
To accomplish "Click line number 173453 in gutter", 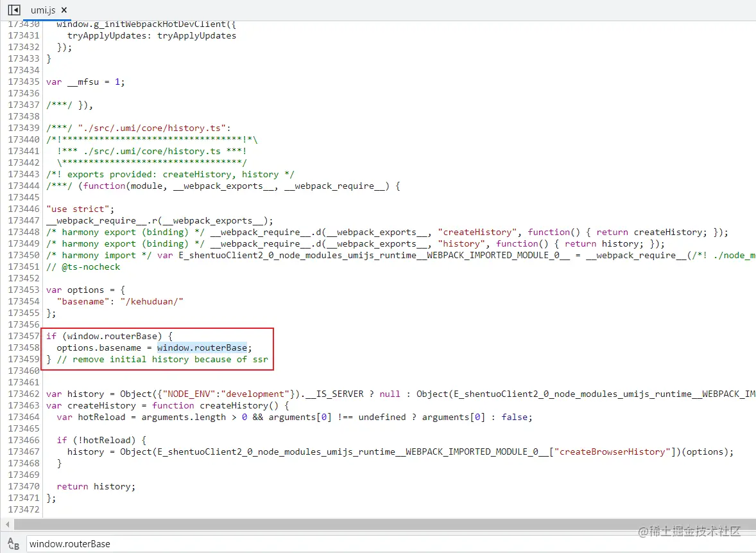I will pos(24,290).
